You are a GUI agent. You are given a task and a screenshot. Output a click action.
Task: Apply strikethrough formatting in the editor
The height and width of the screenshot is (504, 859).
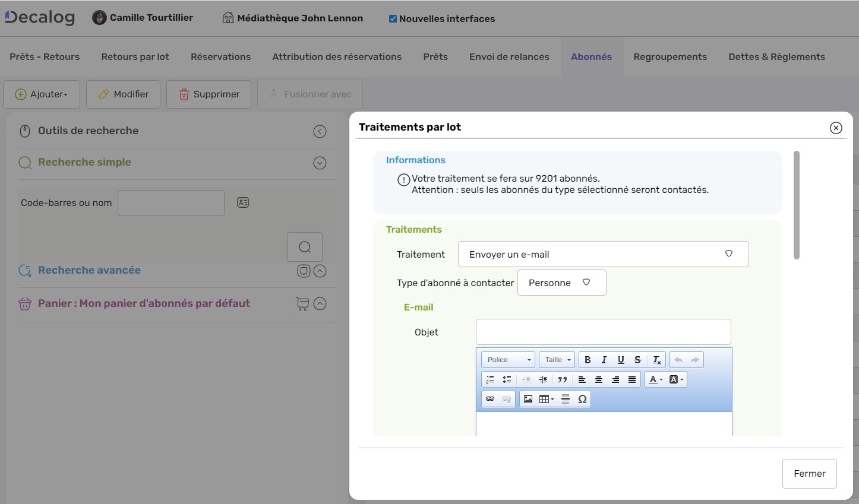(637, 359)
